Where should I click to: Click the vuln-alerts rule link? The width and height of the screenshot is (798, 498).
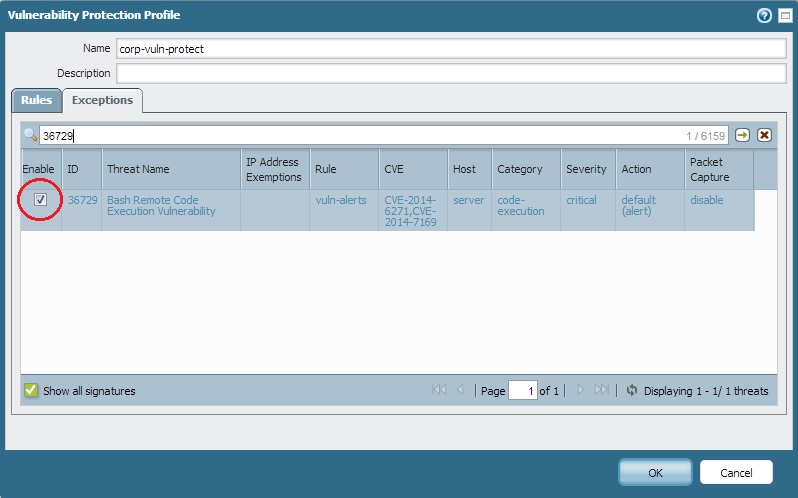click(x=340, y=200)
